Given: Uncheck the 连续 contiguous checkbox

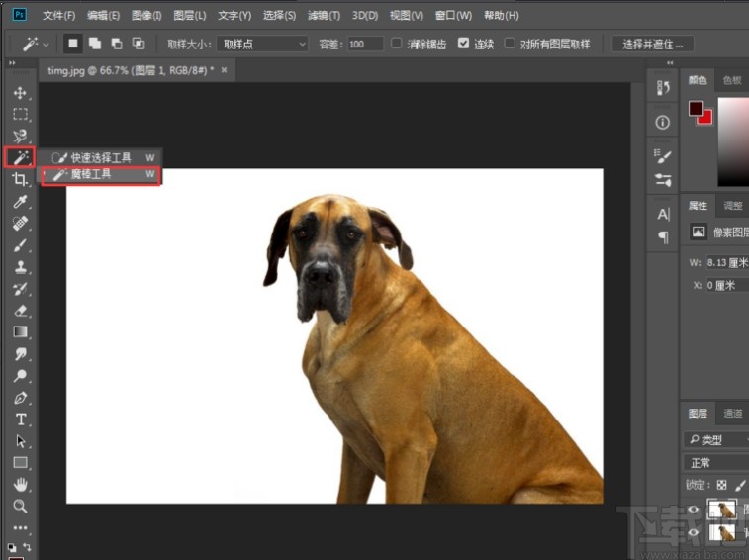Looking at the screenshot, I should tap(464, 44).
